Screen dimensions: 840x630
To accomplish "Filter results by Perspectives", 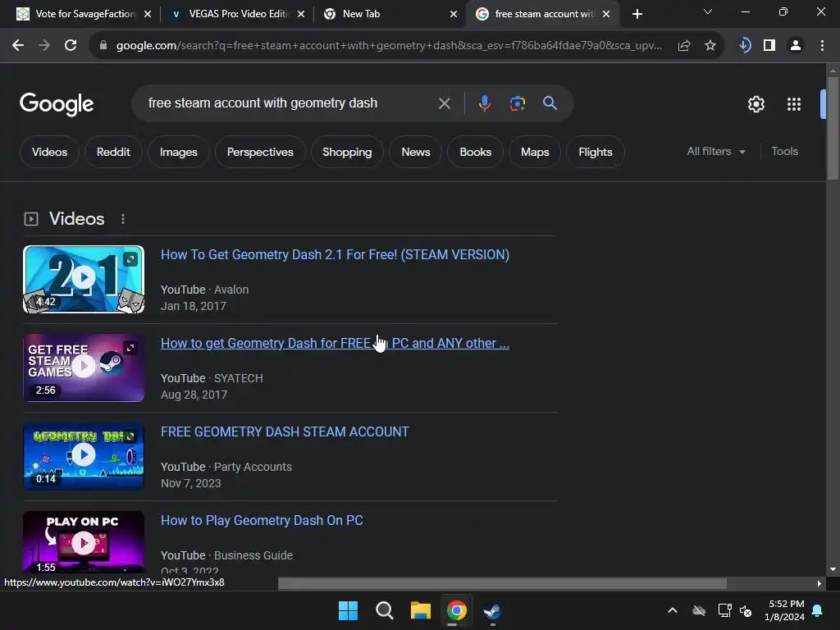I will tap(260, 152).
